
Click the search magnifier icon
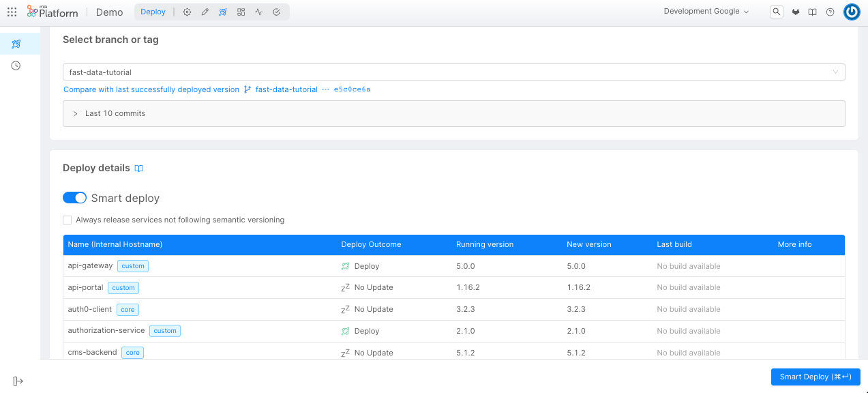pyautogui.click(x=776, y=12)
